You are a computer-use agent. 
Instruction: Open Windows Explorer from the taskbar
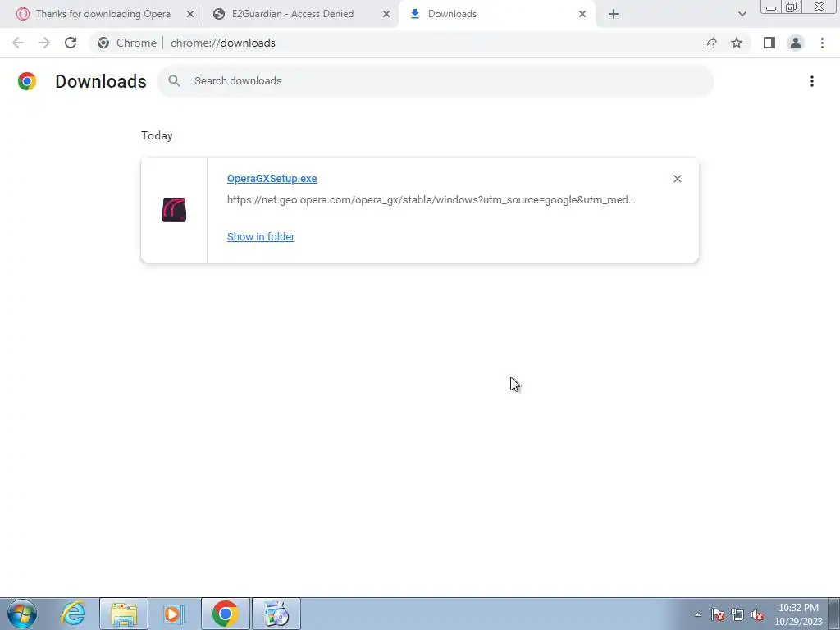click(124, 614)
